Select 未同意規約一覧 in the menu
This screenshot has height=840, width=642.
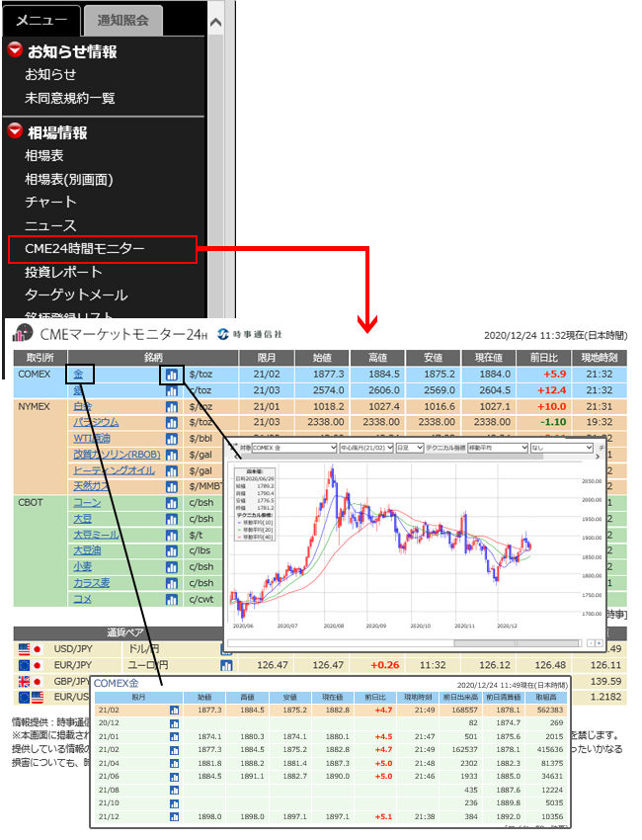69,98
